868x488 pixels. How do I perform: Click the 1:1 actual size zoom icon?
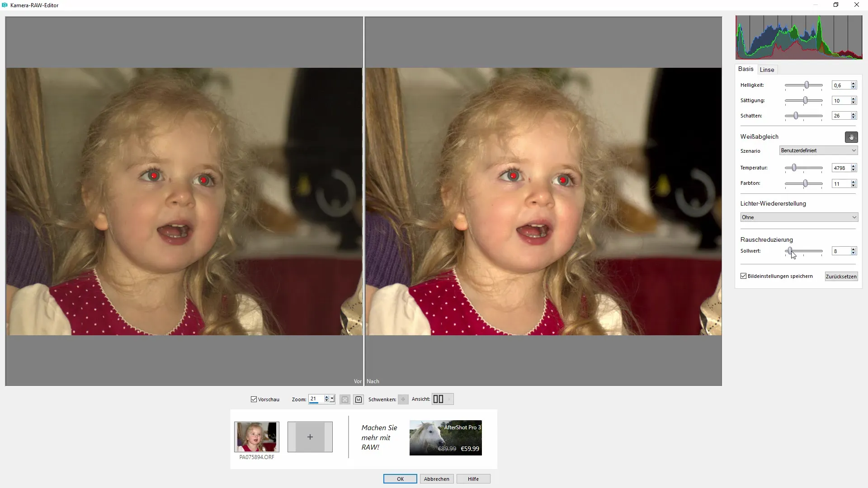pos(359,399)
